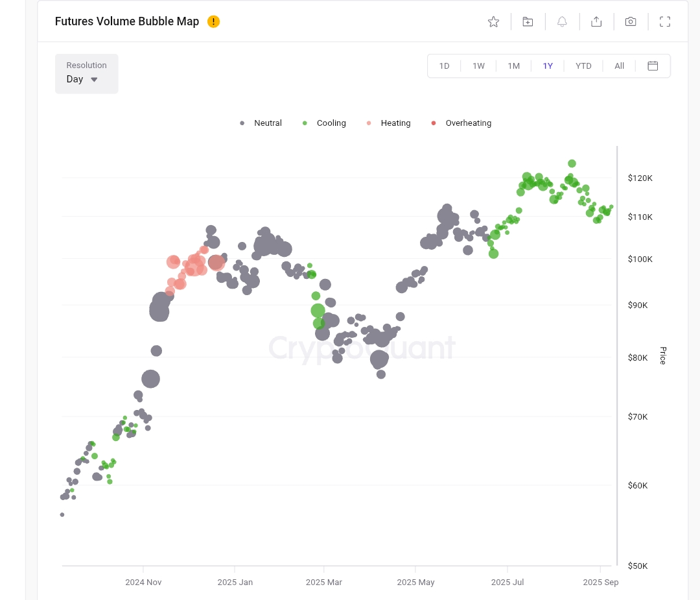Select the active 1Y range
This screenshot has width=700, height=600.
click(x=548, y=66)
